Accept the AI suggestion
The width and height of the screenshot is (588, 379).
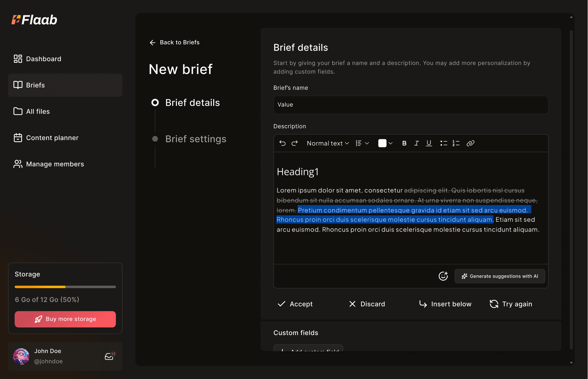point(295,304)
